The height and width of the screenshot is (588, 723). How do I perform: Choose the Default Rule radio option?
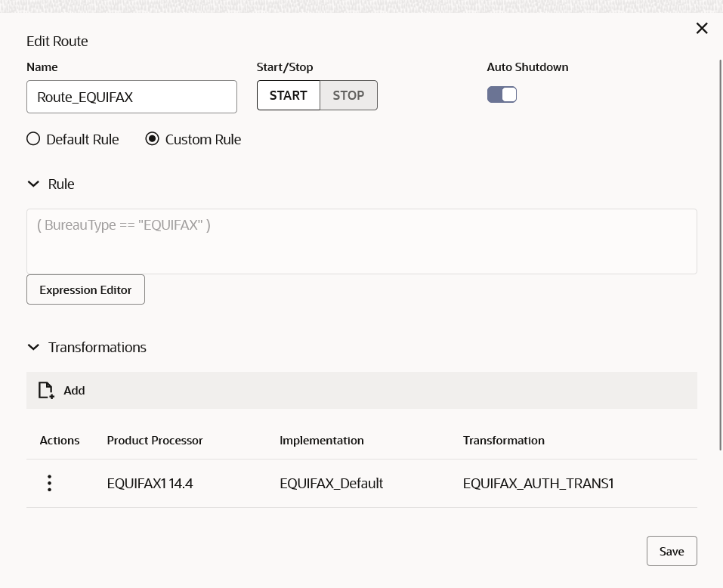[33, 139]
